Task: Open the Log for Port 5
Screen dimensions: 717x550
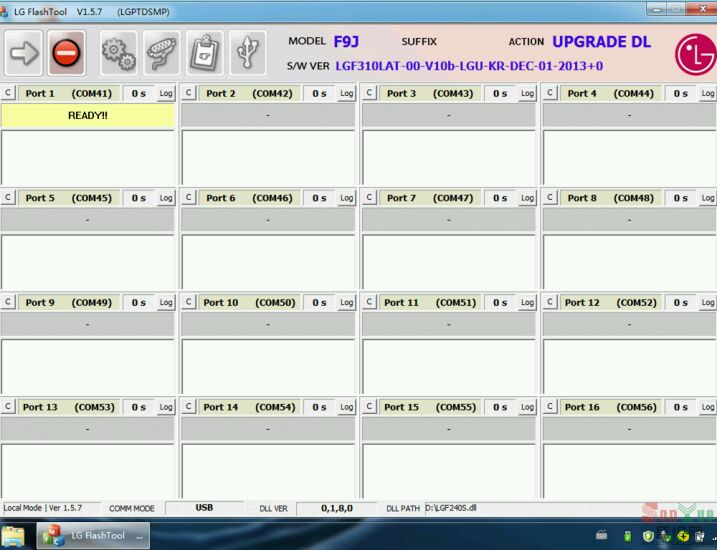Action: [166, 198]
